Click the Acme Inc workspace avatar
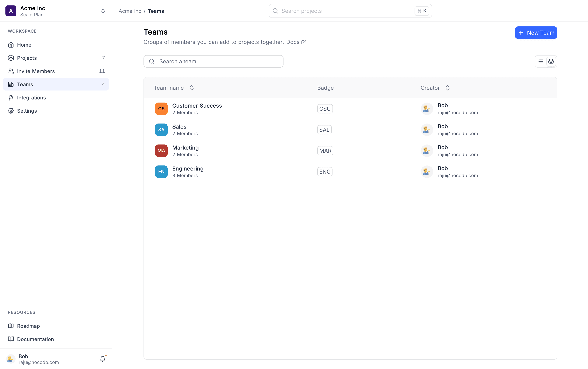This screenshot has height=369, width=588. pos(11,11)
